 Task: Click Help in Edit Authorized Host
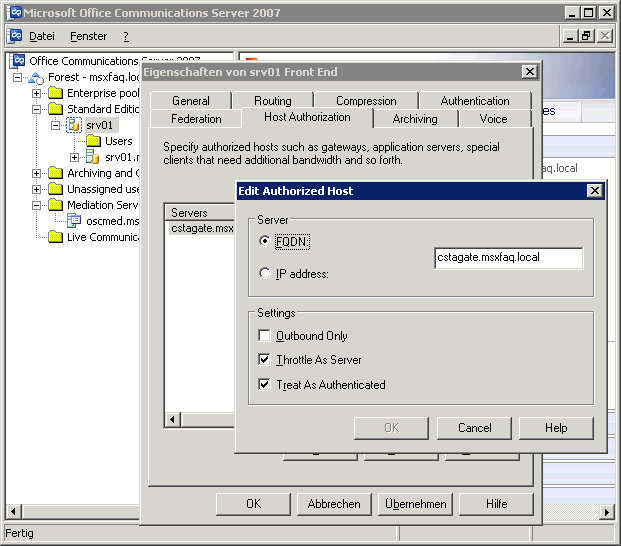click(556, 428)
